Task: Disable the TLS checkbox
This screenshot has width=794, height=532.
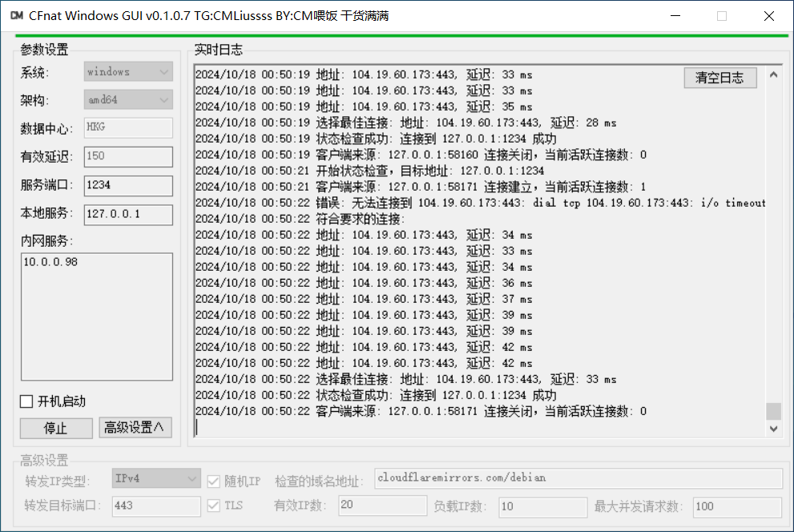Action: (x=213, y=506)
